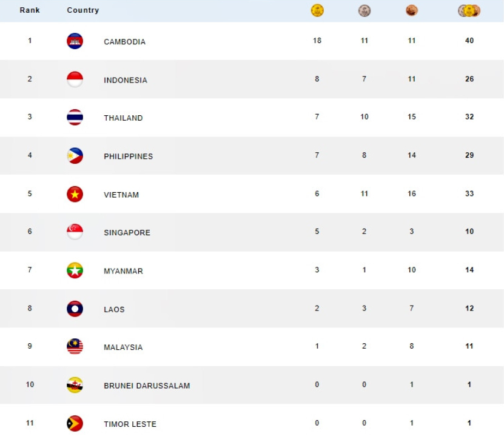
Task: Open the LAOS country name
Action: click(114, 309)
